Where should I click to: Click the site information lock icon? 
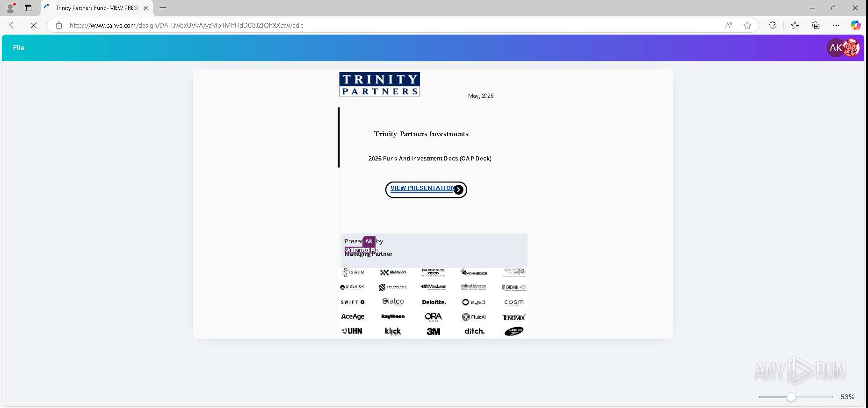tap(59, 25)
